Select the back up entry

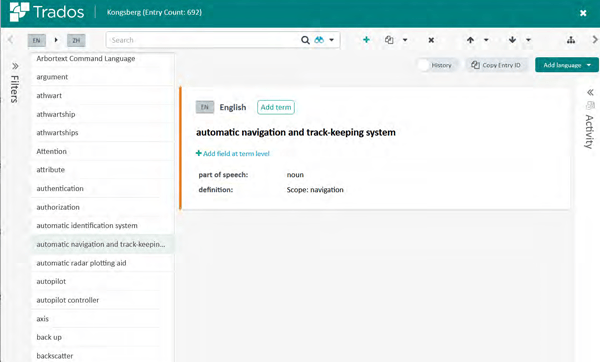[103, 338]
